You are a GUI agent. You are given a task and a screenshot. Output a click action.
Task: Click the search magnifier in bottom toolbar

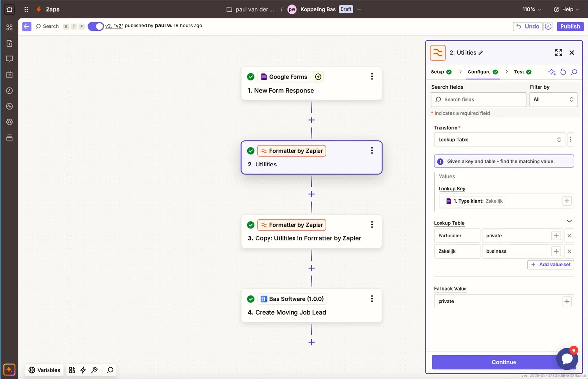110,370
